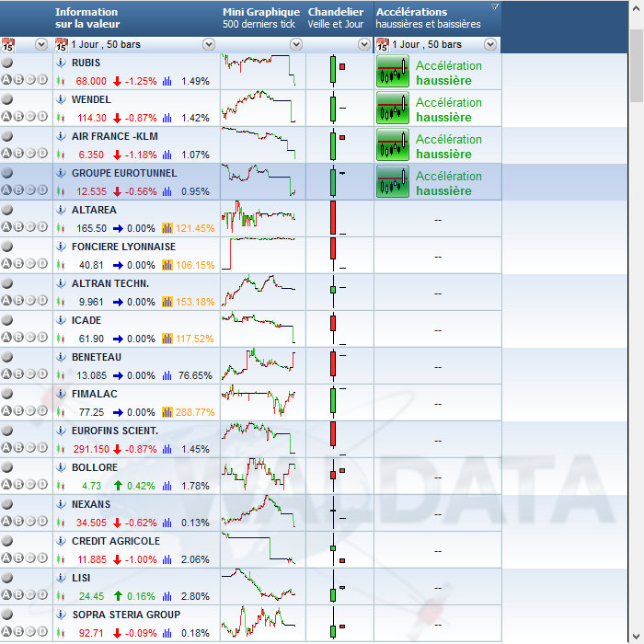Viewport: 644px width, 644px height.
Task: Open the LISI stock name
Action: 81,578
